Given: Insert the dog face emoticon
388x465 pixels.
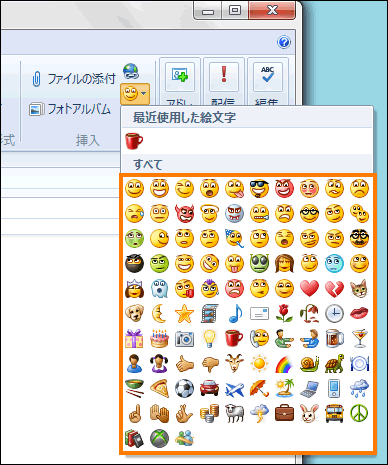Looking at the screenshot, I should [x=134, y=313].
